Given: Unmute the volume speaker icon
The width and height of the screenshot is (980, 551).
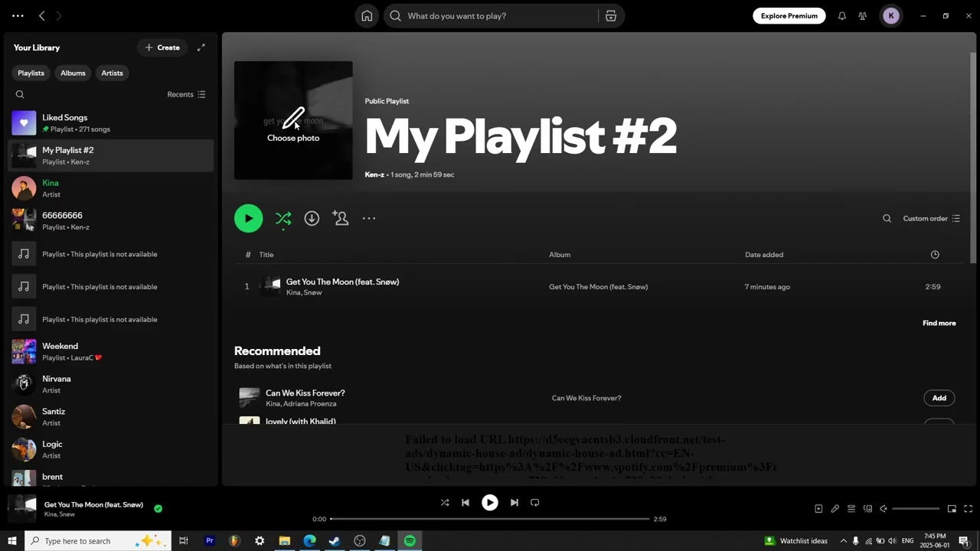Looking at the screenshot, I should [x=884, y=509].
